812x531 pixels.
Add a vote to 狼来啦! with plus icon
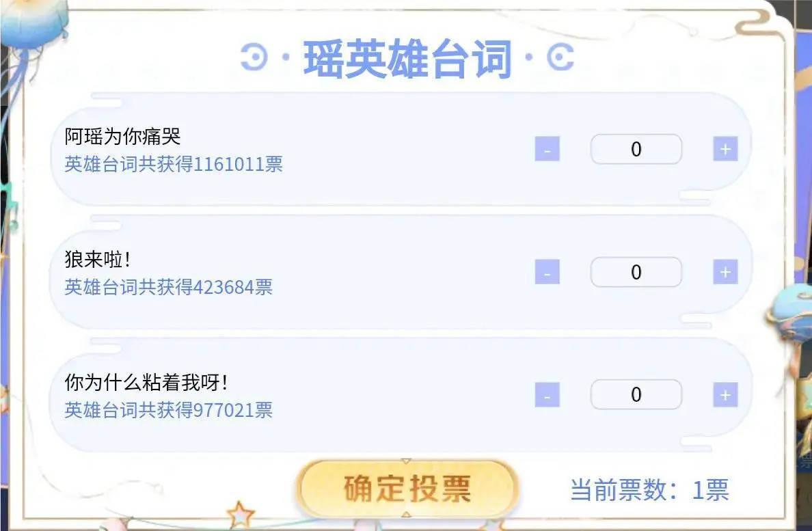725,272
